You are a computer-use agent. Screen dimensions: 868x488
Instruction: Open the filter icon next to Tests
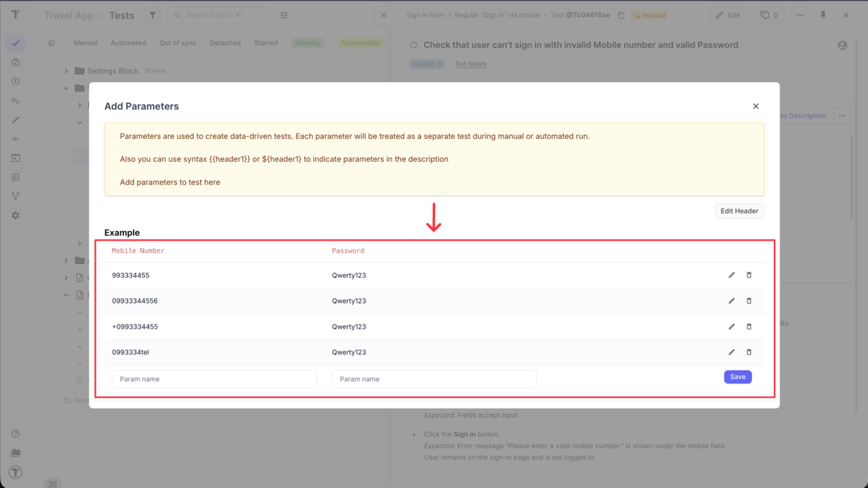click(153, 14)
